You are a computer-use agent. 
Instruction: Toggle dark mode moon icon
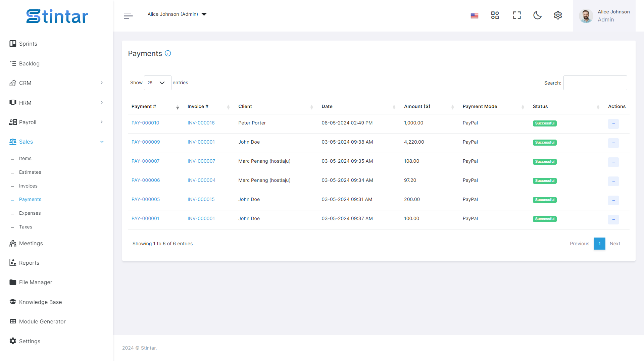537,15
